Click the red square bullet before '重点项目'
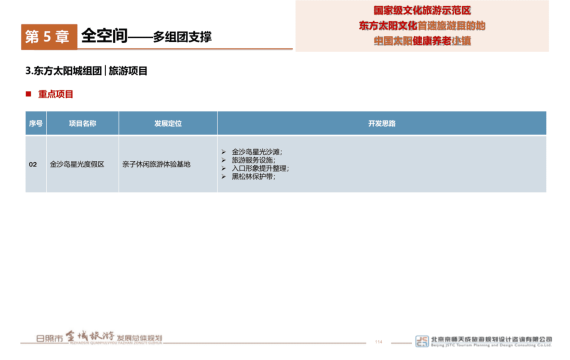 (28, 94)
